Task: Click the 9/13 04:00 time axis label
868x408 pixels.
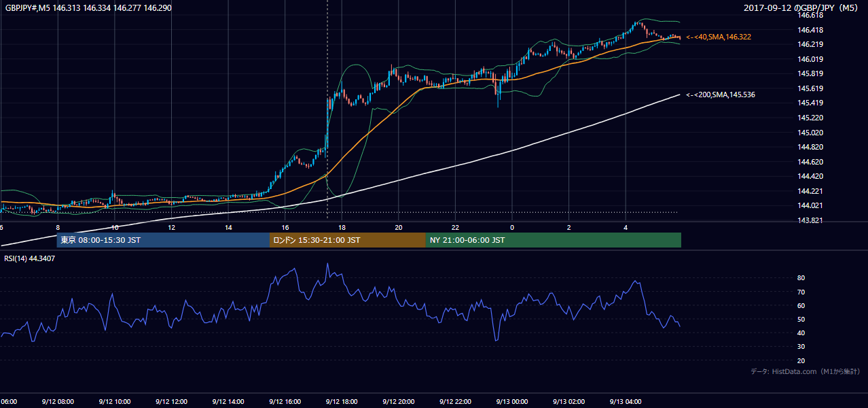Action: (x=626, y=402)
